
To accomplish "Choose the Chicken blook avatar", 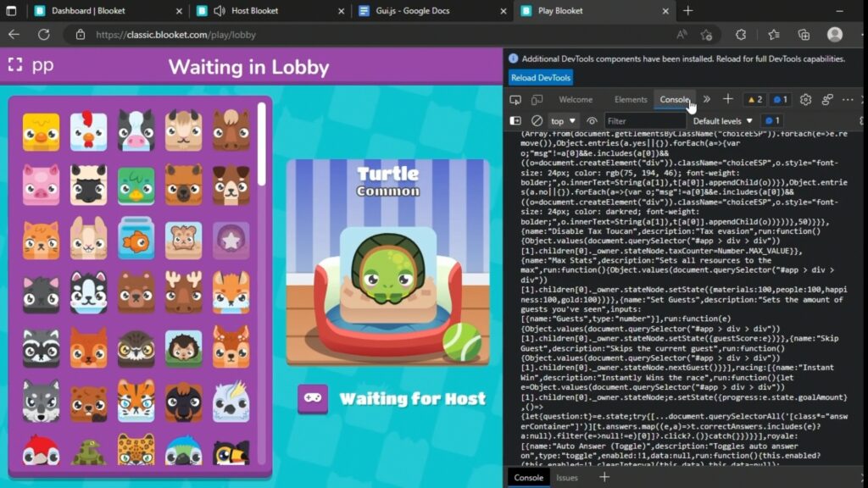I will [x=88, y=131].
